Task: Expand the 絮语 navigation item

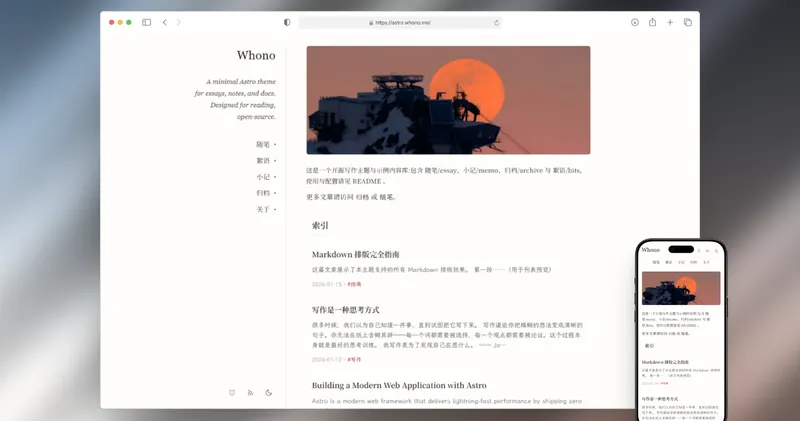Action: click(x=264, y=160)
